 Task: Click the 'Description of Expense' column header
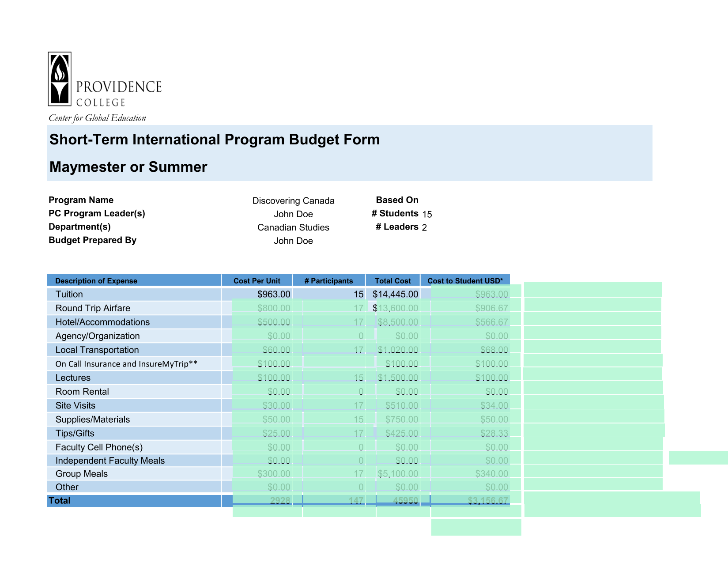96,281
